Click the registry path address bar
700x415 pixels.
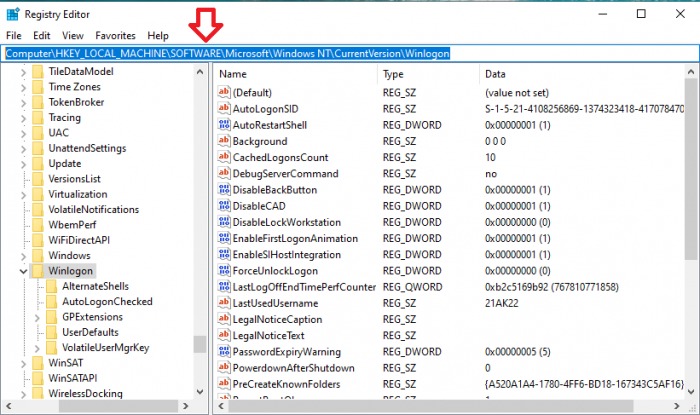[350, 54]
